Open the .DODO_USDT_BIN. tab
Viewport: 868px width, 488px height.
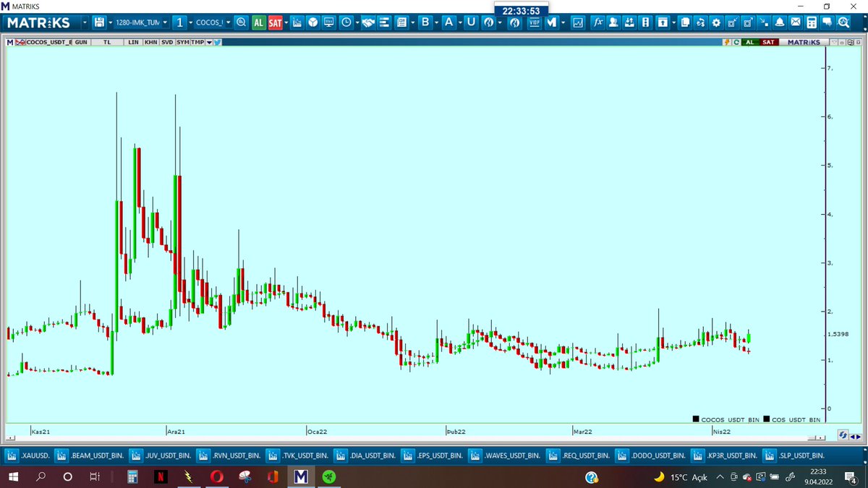651,456
